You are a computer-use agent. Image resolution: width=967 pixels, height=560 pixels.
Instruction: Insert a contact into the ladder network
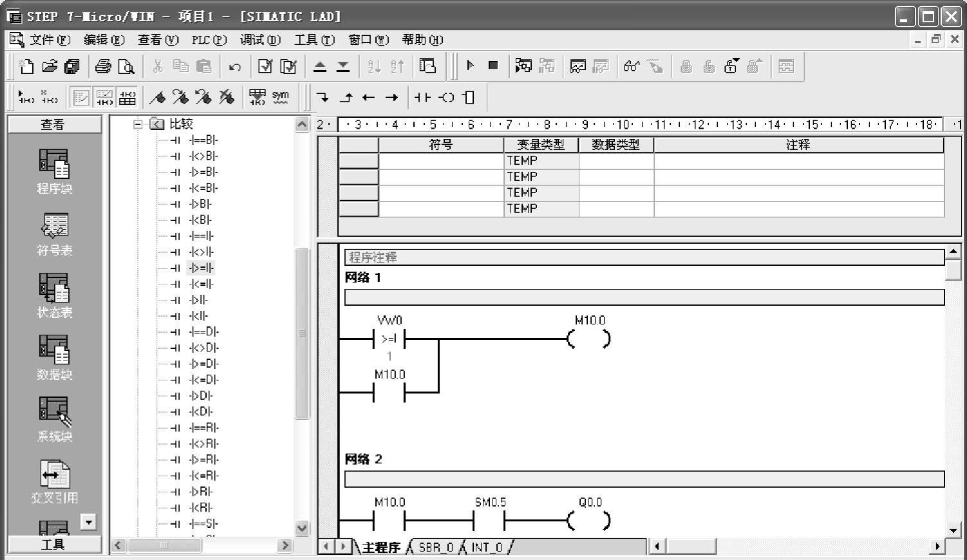point(422,97)
